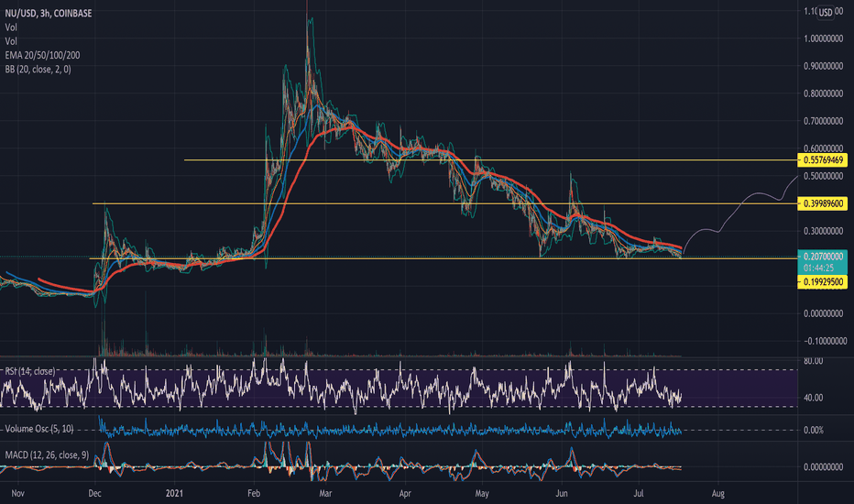854x504 pixels.
Task: Select the EMA 20/50/100/200 indicator label
Action: pos(42,55)
